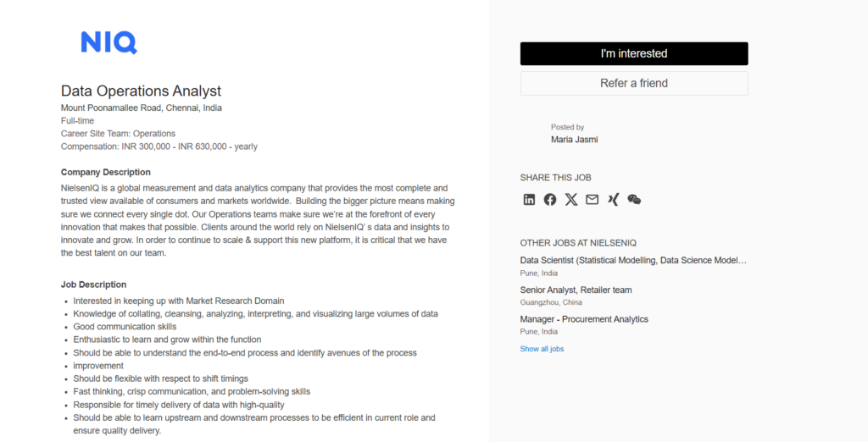Viewport: 868px width, 442px height.
Task: Click the "Data Operations Analyst" job title
Action: (141, 91)
